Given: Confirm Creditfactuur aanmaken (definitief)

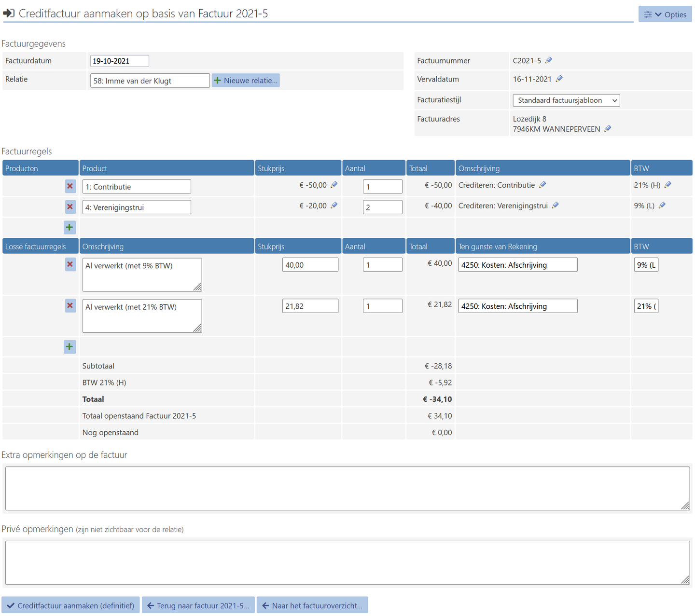Looking at the screenshot, I should tap(70, 605).
